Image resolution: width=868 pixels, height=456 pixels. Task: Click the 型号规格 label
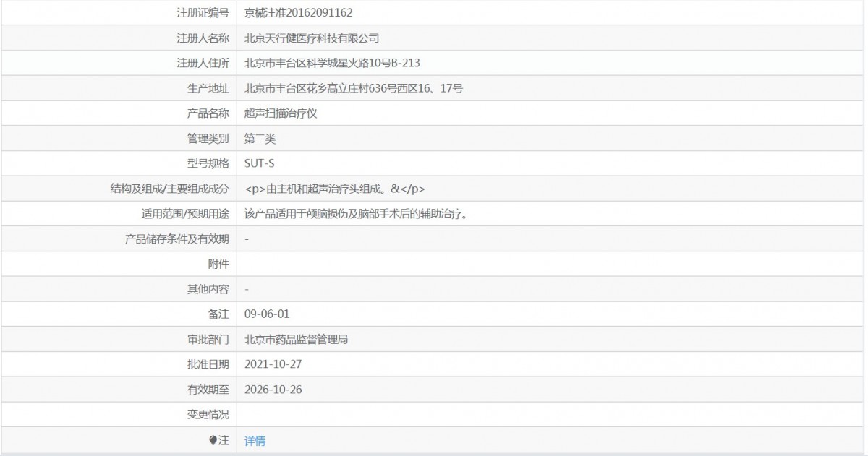pyautogui.click(x=208, y=163)
